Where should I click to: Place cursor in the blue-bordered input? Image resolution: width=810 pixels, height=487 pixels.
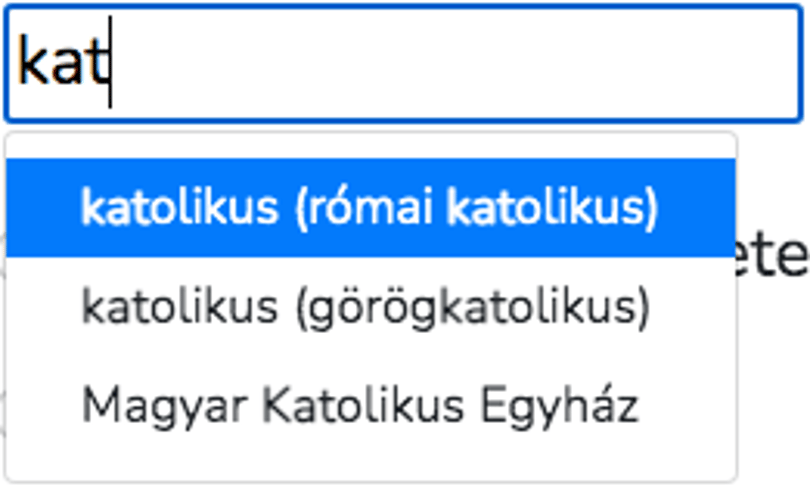tap(404, 64)
